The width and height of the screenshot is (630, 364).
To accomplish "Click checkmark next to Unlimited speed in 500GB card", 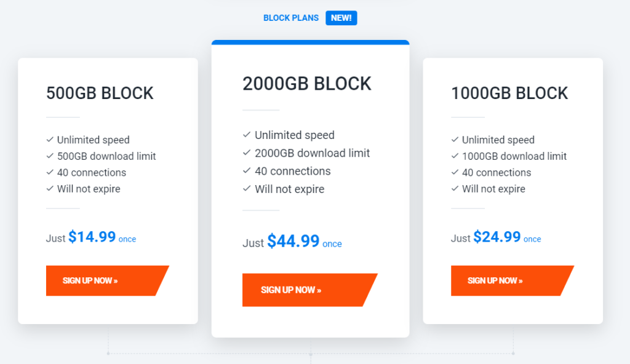I will (x=50, y=140).
